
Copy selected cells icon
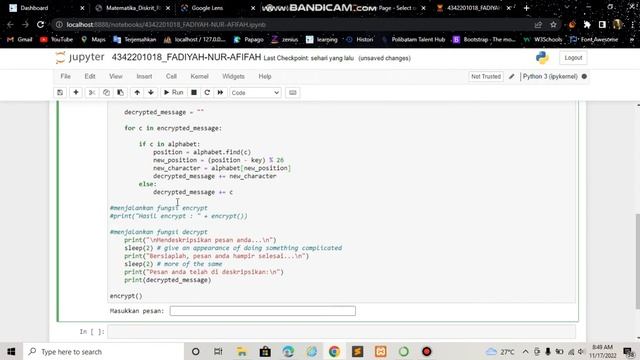click(x=106, y=93)
